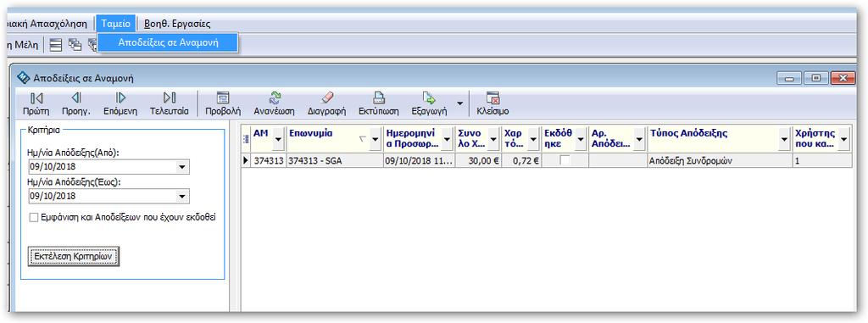This screenshot has width=868, height=323.
Task: Click the grid column chooser icon left of ΑΜ
Action: click(x=246, y=140)
